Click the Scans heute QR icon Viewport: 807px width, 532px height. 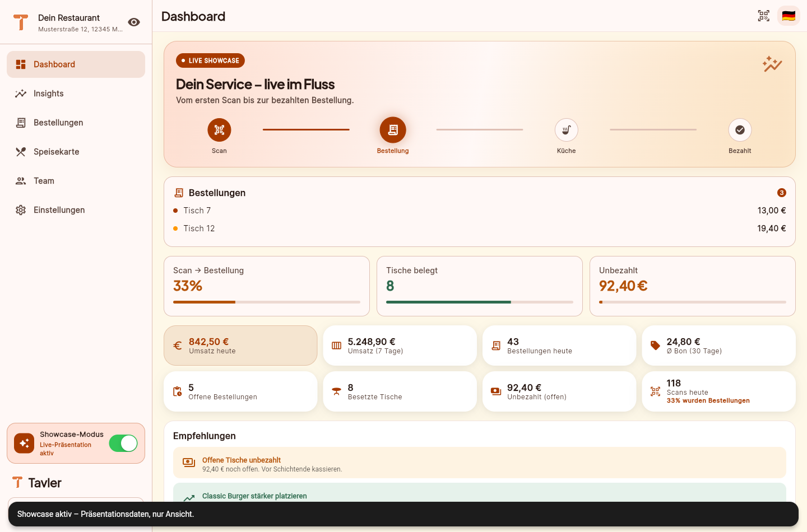tap(655, 391)
